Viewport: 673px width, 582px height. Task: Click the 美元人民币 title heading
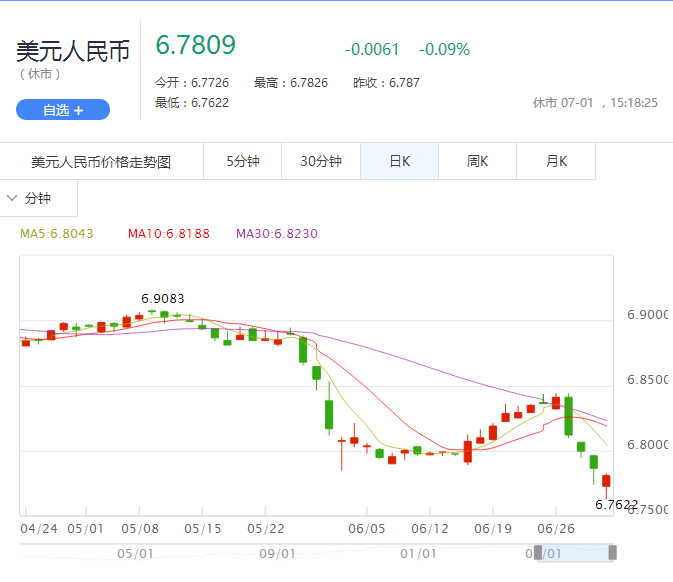73,52
